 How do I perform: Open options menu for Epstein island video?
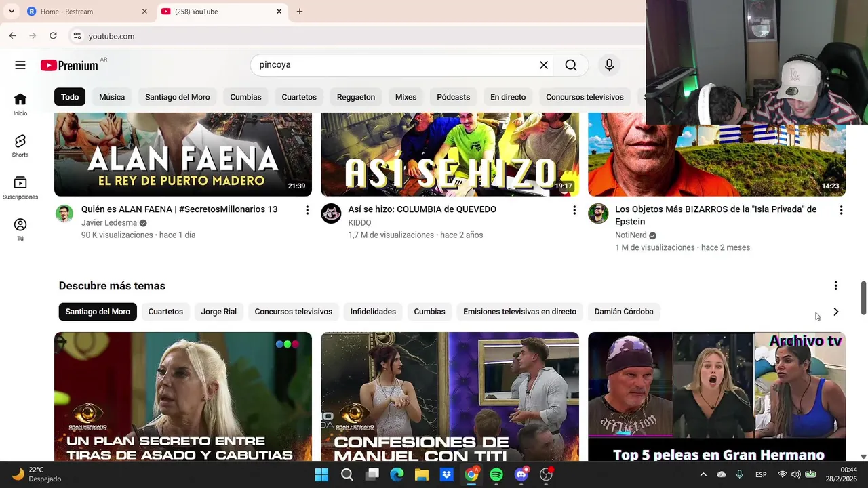point(841,210)
